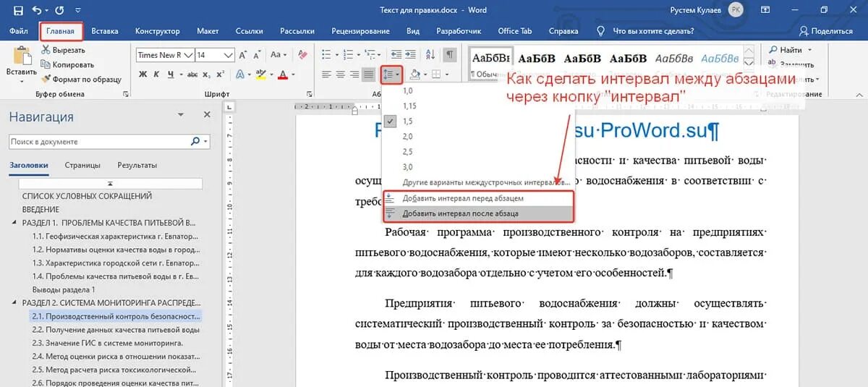Viewport: 868px width, 387px height.
Task: Open the shading paint bucket fill
Action: 414,75
